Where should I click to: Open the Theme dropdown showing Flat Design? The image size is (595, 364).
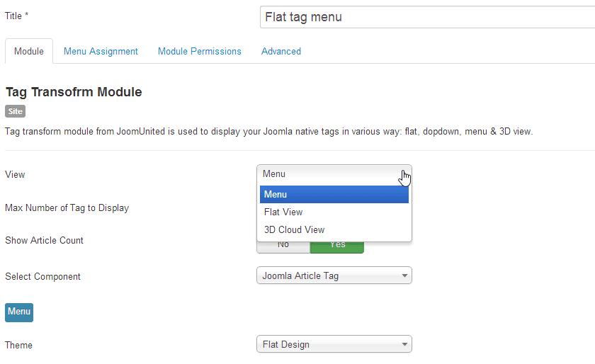(334, 345)
